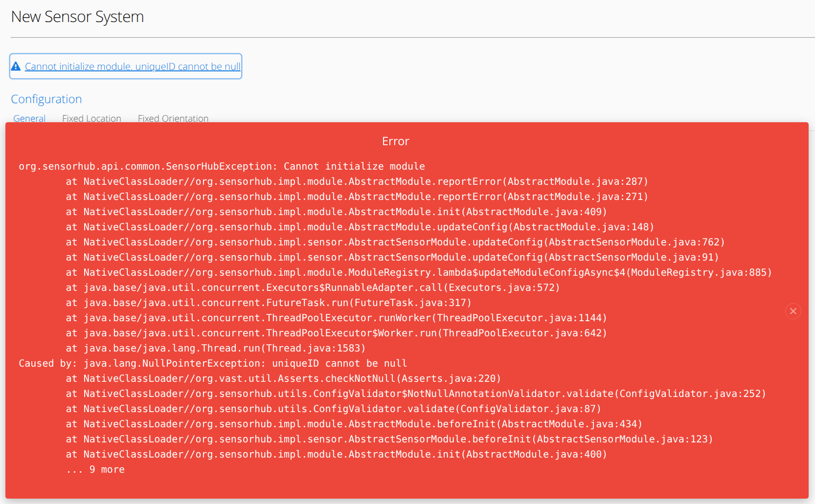Viewport: 815px width, 504px height.
Task: Open the Fixed Location tab
Action: tap(91, 118)
